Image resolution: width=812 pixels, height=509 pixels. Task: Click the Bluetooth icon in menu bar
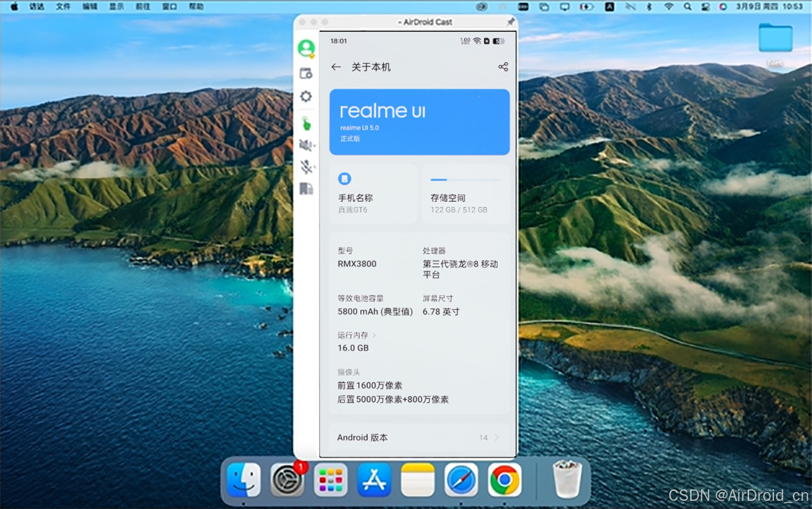(650, 6)
